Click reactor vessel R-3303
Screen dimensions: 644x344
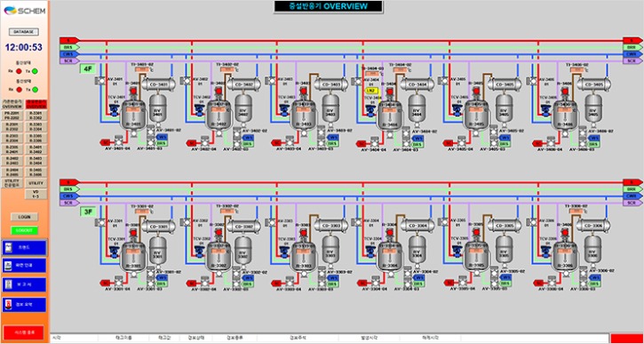pyautogui.click(x=305, y=257)
